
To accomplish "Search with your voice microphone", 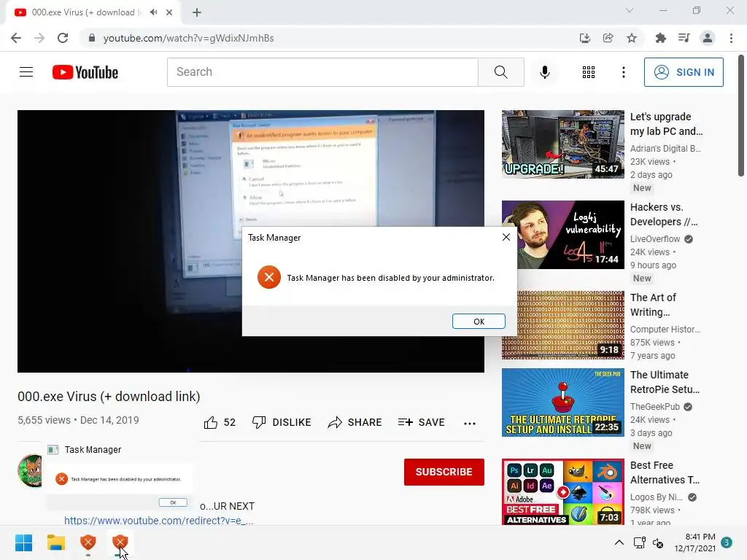I will pyautogui.click(x=544, y=72).
